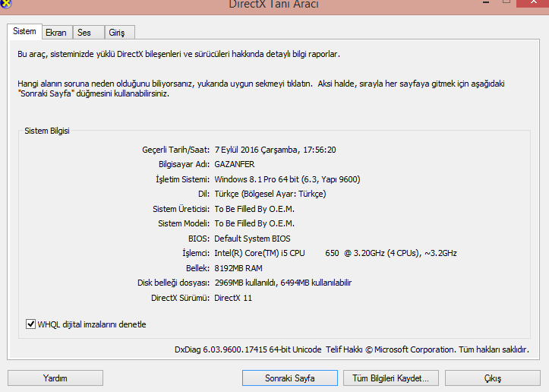Click the DirectX icon in the title bar
The height and width of the screenshot is (392, 549).
(x=5, y=4)
